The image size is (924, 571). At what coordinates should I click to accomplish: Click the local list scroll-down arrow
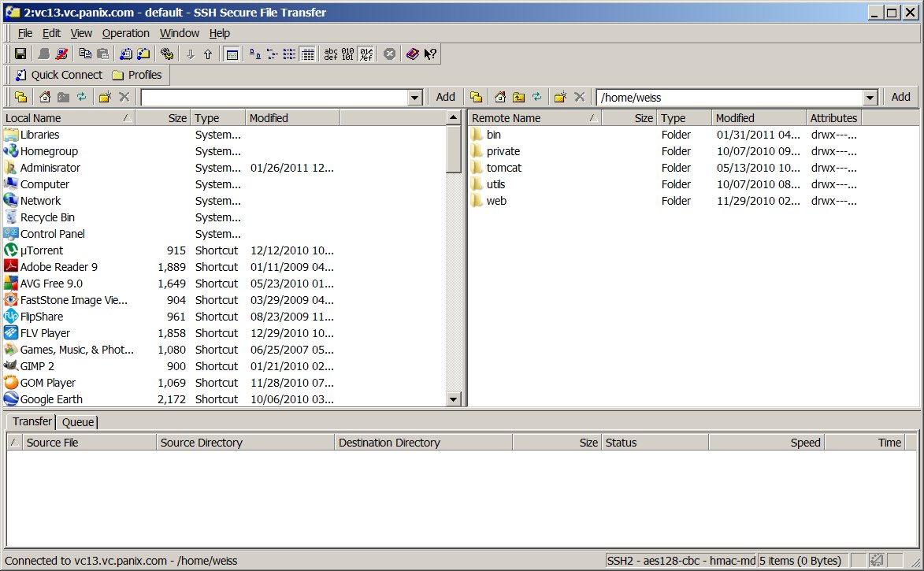[x=453, y=399]
